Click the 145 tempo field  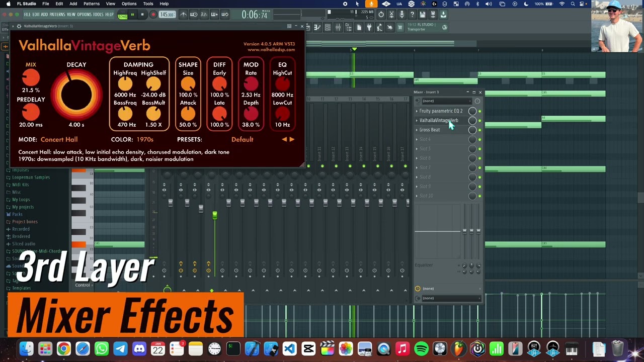tap(167, 15)
